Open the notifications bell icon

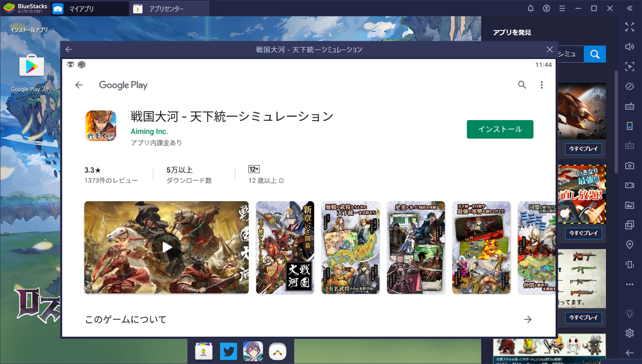(531, 8)
